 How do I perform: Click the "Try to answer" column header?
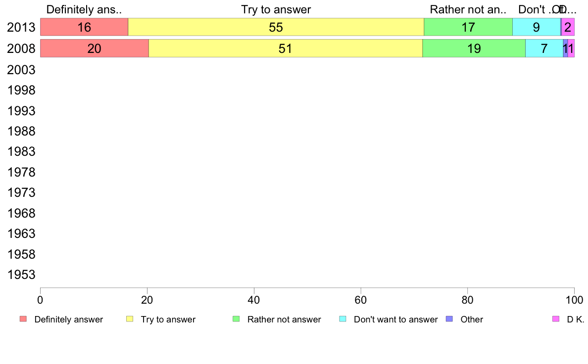[276, 9]
